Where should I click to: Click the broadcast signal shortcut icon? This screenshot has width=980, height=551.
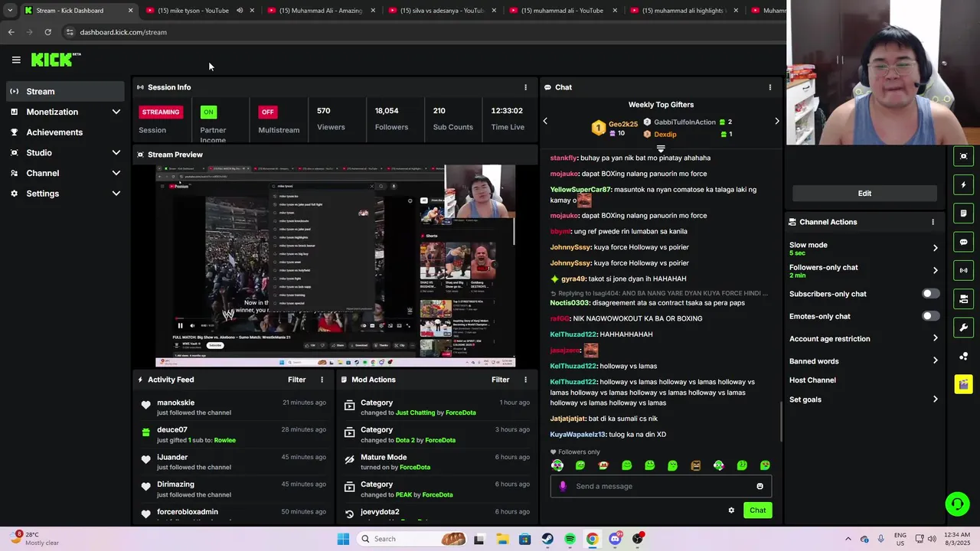tap(963, 270)
